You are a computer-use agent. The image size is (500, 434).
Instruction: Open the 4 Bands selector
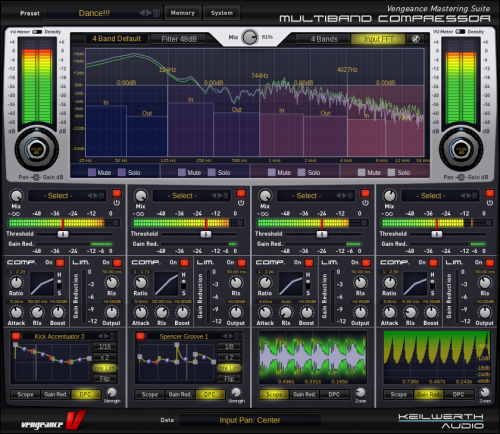tap(324, 39)
